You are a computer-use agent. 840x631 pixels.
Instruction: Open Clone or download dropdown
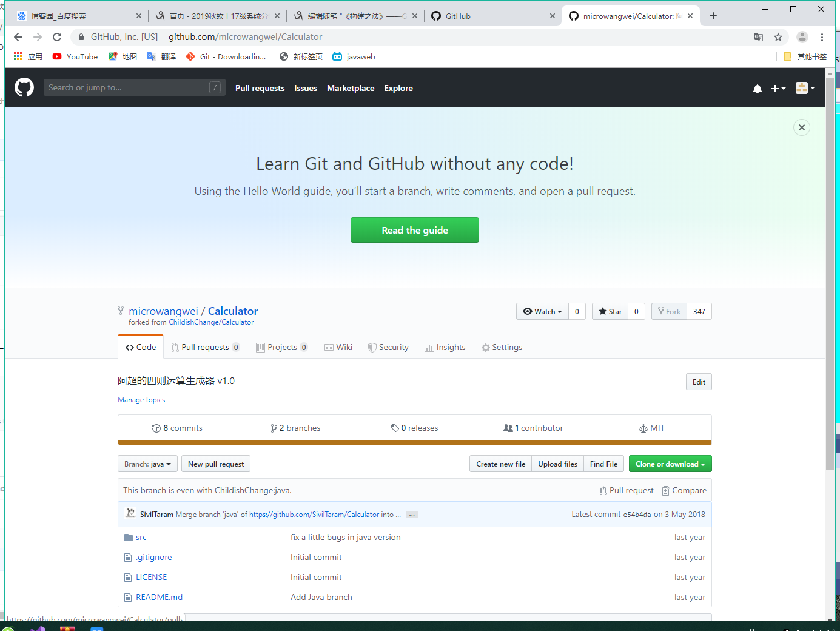click(670, 464)
